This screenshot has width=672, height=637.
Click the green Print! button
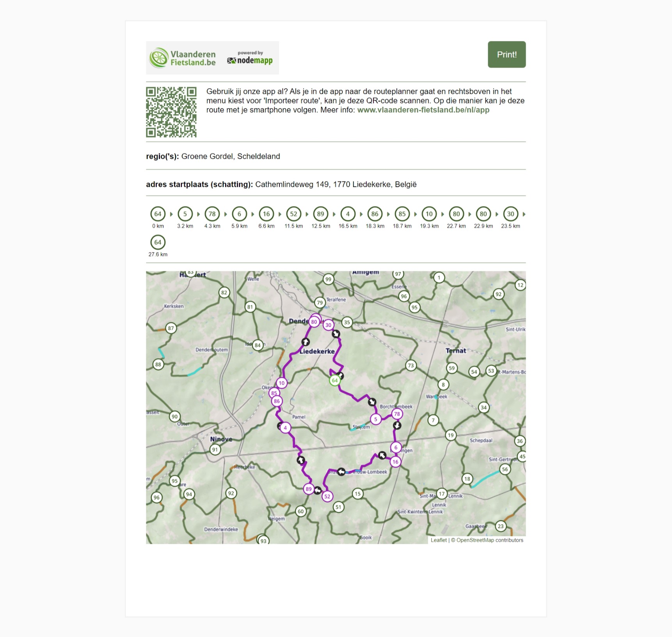pyautogui.click(x=507, y=54)
